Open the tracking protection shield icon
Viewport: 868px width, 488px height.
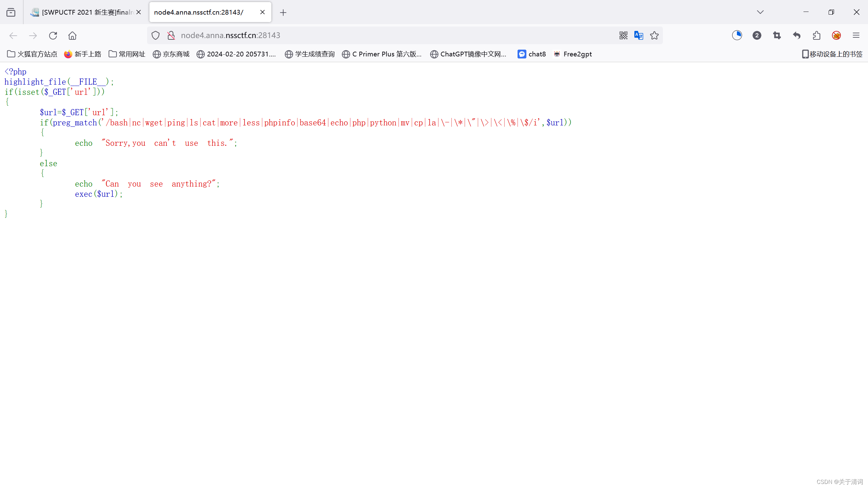pos(156,35)
